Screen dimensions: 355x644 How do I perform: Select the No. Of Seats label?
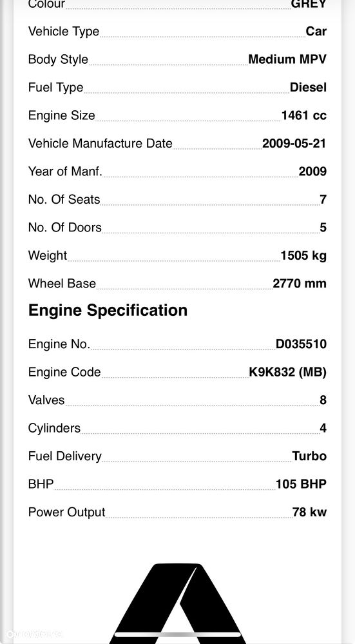point(64,200)
